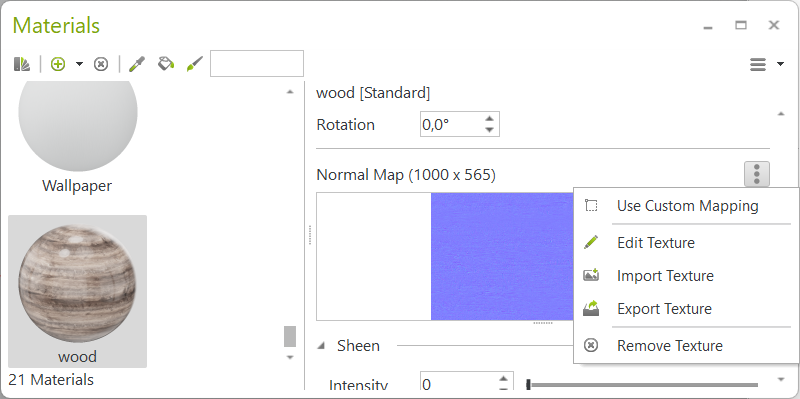Click the Remove Texture circle-x icon
The height and width of the screenshot is (399, 800).
click(591, 345)
